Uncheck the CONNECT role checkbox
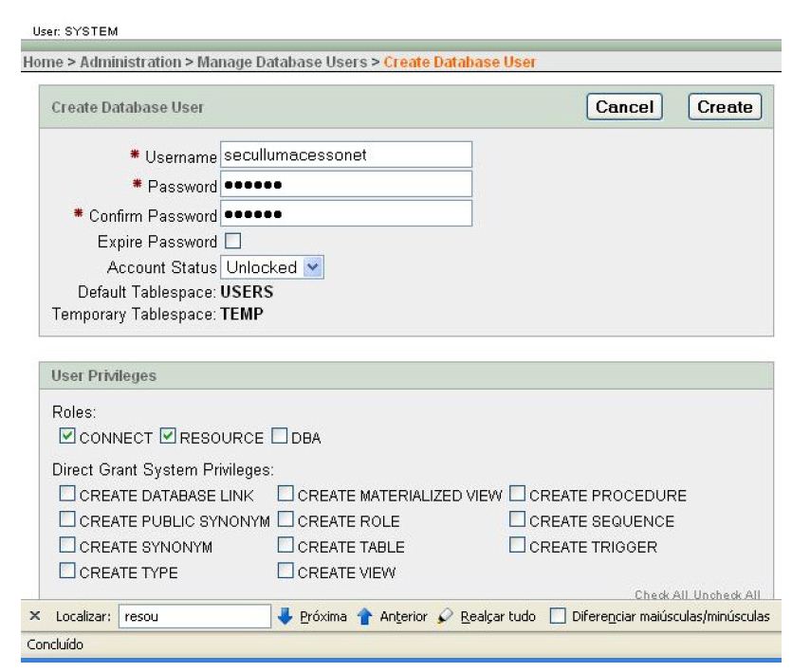Viewport: 792px width, 672px height. pyautogui.click(x=65, y=436)
